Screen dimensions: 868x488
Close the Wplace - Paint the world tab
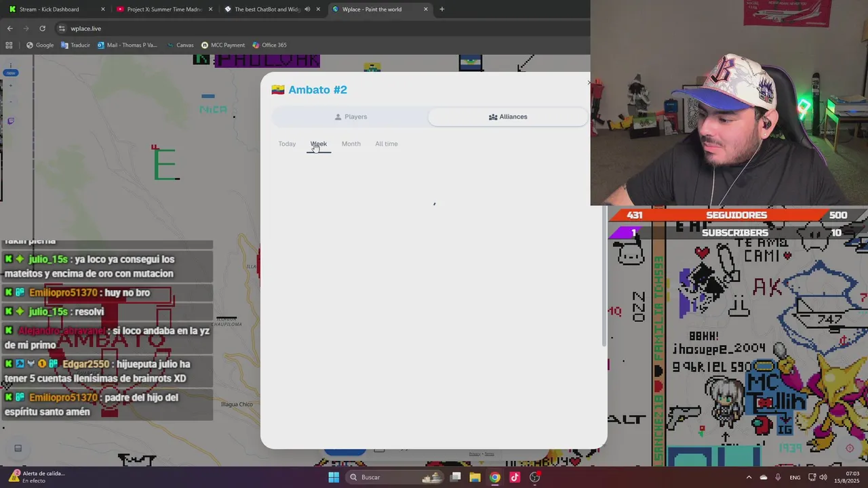click(426, 9)
